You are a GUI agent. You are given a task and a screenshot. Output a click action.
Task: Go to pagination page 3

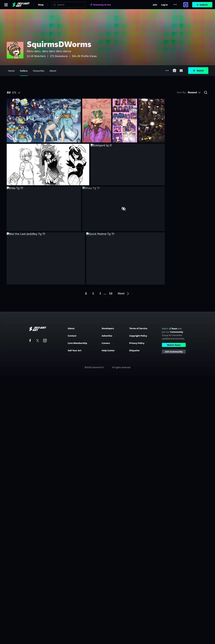click(x=100, y=294)
